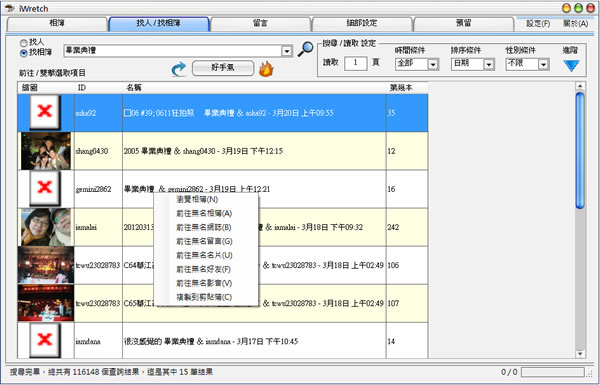Click the search keyword text field
Viewport: 600px width, 385px height.
coord(173,51)
